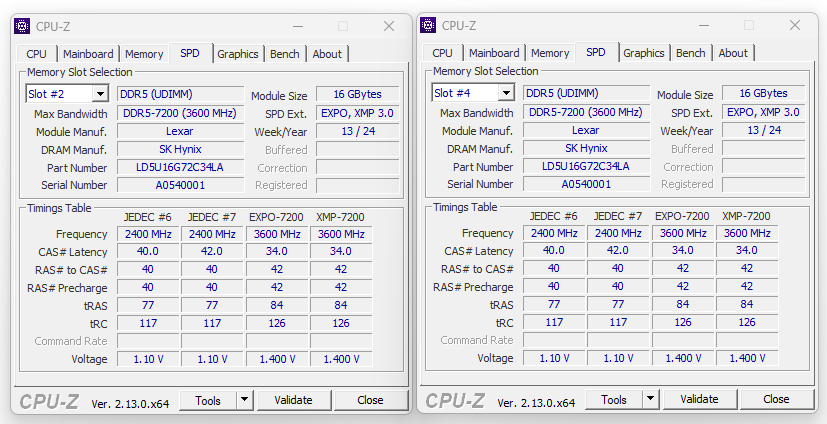Click the CPU-Z app icon in left window

[x=22, y=26]
